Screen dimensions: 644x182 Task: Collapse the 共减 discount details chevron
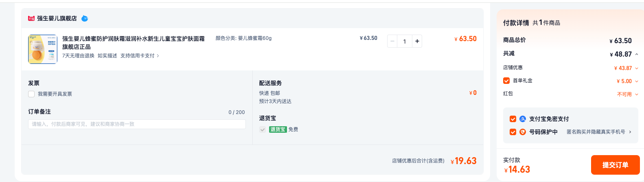[637, 54]
